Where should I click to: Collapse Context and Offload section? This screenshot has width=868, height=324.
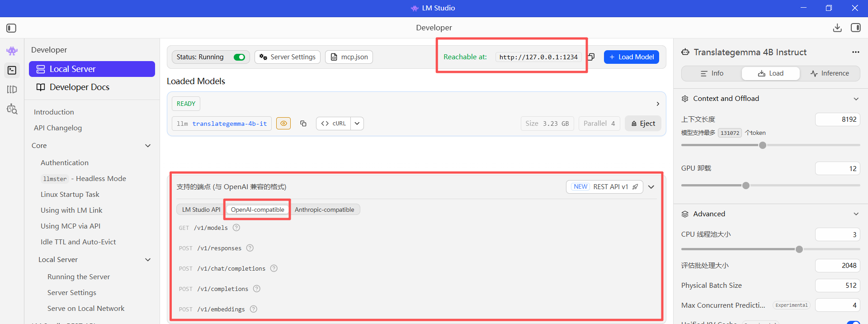click(x=856, y=99)
